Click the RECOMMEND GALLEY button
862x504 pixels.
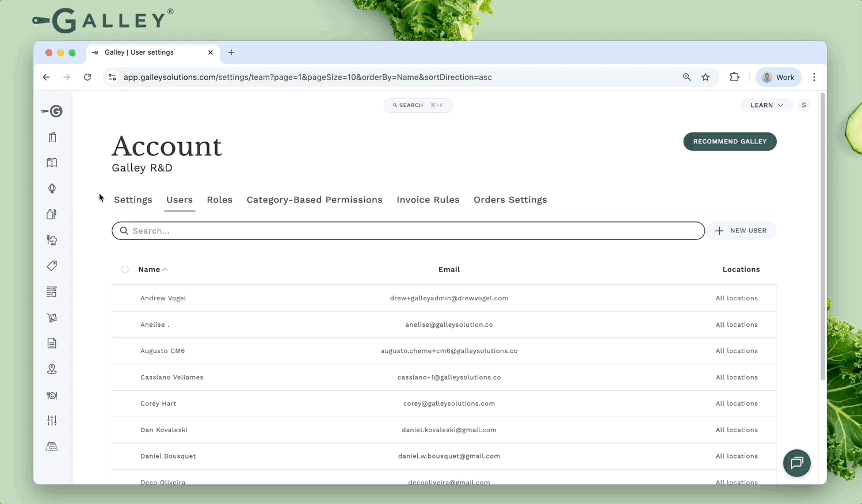(730, 142)
